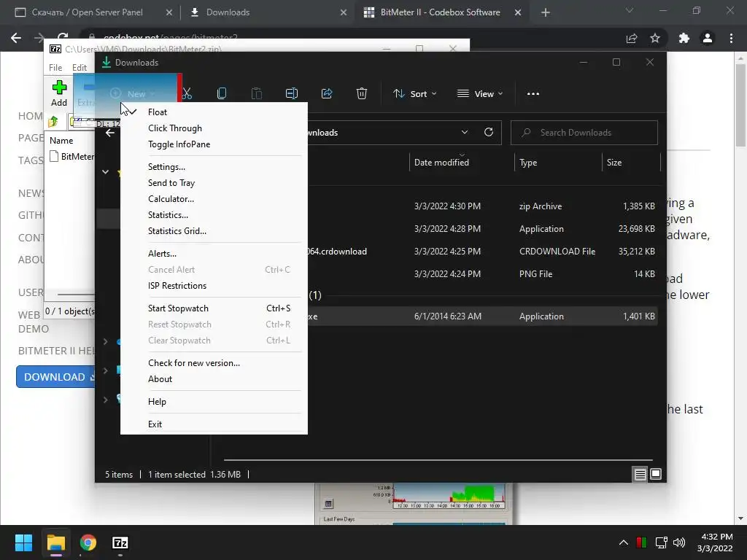The width and height of the screenshot is (747, 560).
Task: Click the Copy icon in Downloads toolbar
Action: (222, 94)
